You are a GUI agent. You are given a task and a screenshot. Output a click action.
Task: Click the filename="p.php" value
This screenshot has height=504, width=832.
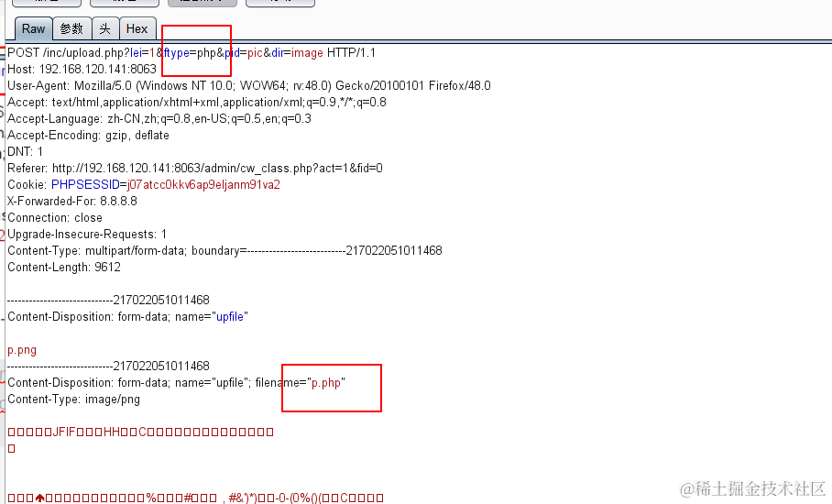click(x=326, y=382)
